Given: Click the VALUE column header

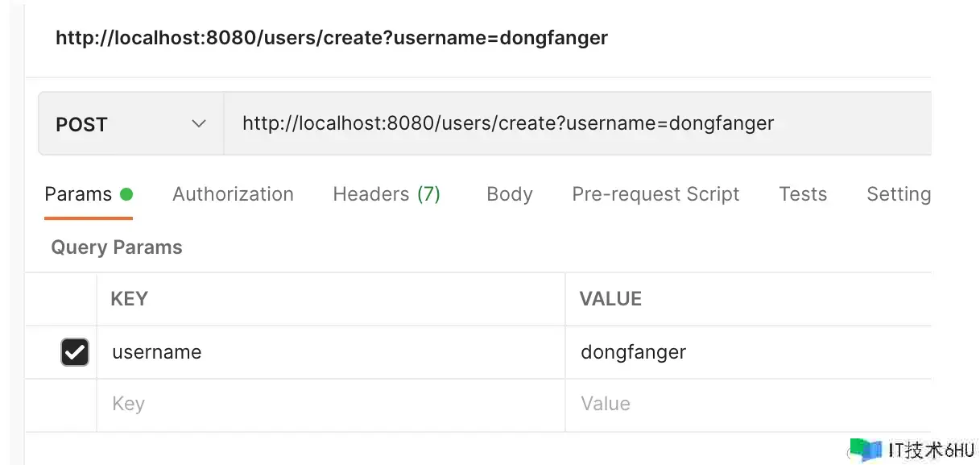Looking at the screenshot, I should [x=610, y=299].
